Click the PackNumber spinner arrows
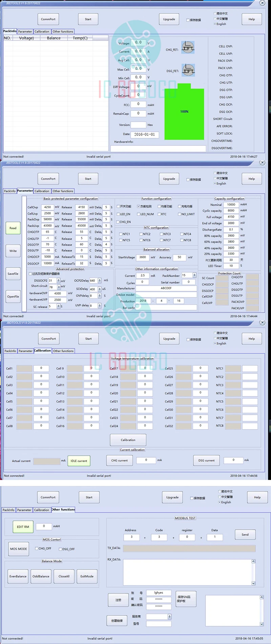Screen dimensions: 271x644 pos(194,275)
